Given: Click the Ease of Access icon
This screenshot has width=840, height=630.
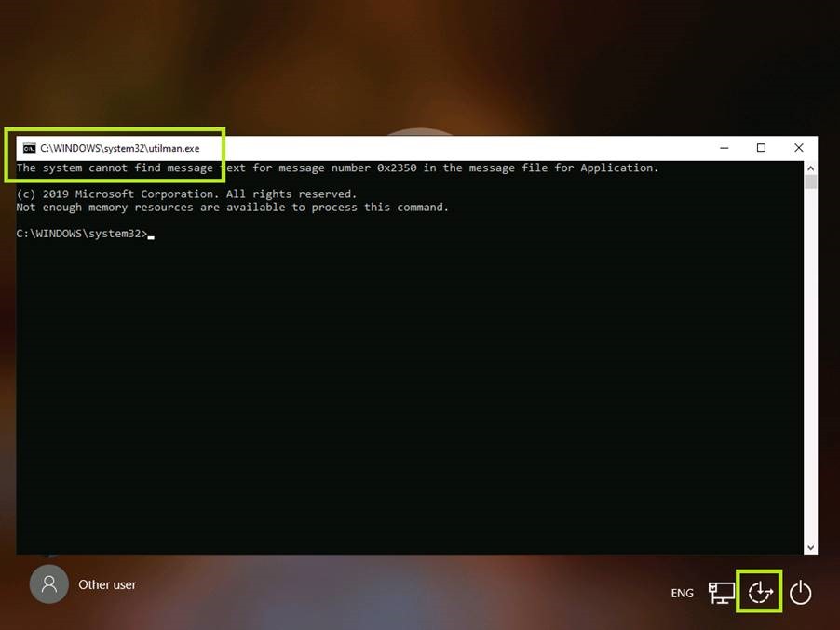Looking at the screenshot, I should (761, 592).
